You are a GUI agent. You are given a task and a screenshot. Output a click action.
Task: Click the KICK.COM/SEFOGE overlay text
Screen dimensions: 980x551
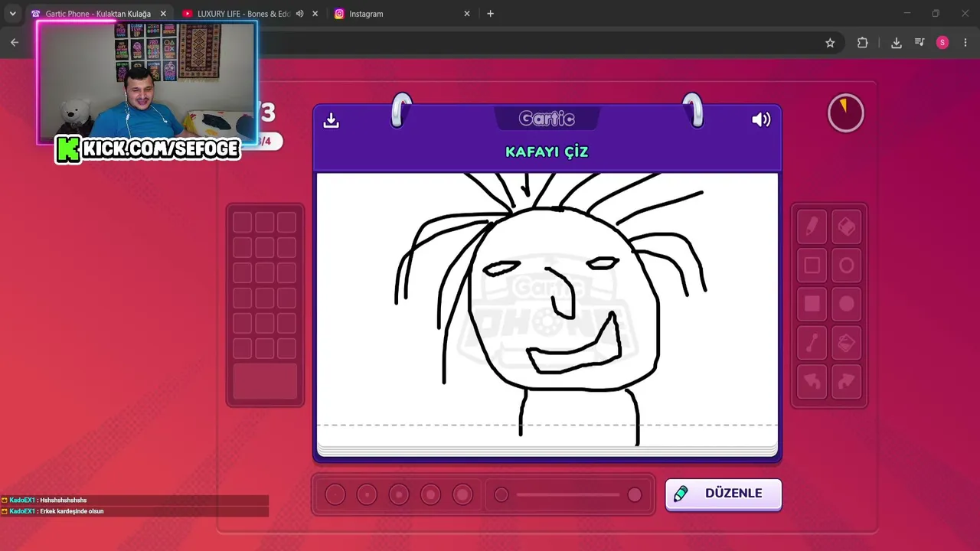coord(161,149)
